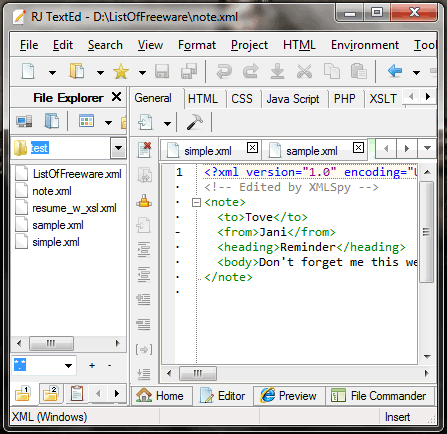Screen dimensions: 447x434
Task: Open the Back arrow dropdown
Action: [416, 72]
